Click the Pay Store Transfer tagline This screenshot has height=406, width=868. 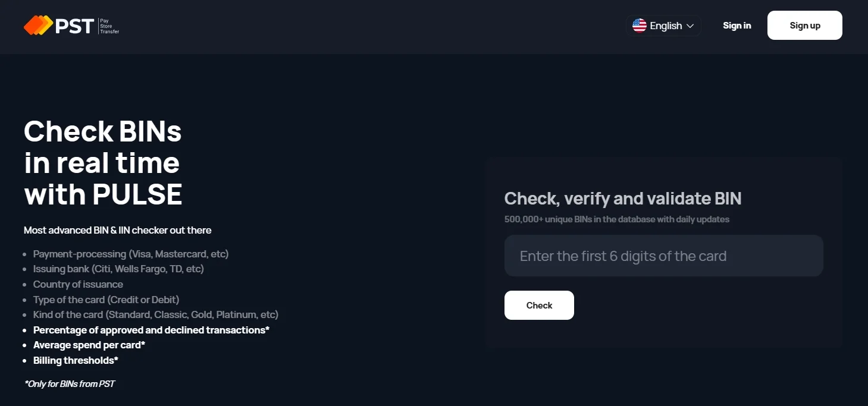[109, 26]
